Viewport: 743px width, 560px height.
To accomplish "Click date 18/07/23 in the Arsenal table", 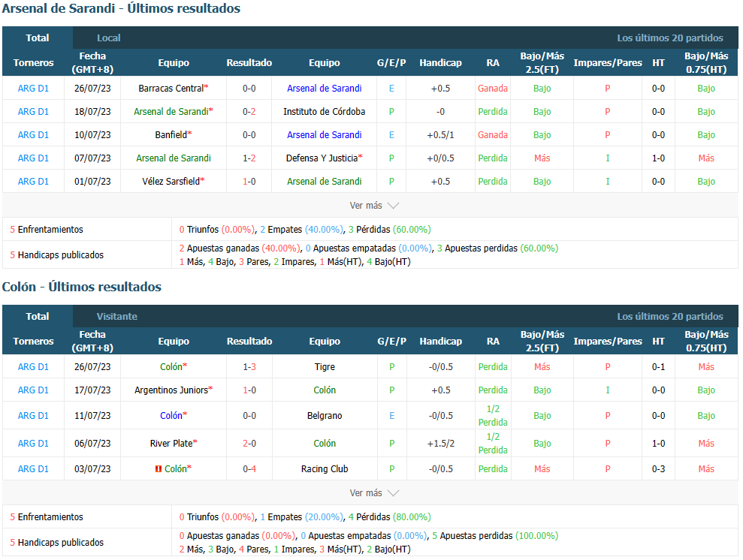I will point(92,112).
